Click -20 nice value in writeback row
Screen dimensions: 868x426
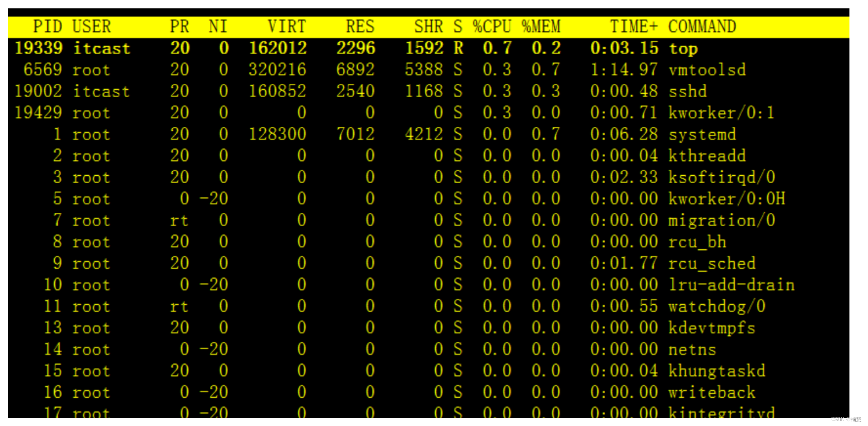pyautogui.click(x=214, y=393)
